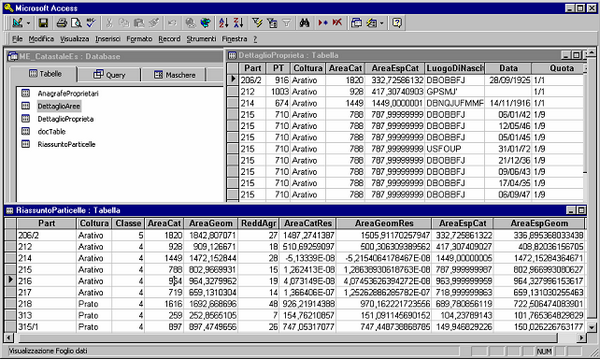Open the ? help menu
This screenshot has height=360, width=600.
click(255, 39)
